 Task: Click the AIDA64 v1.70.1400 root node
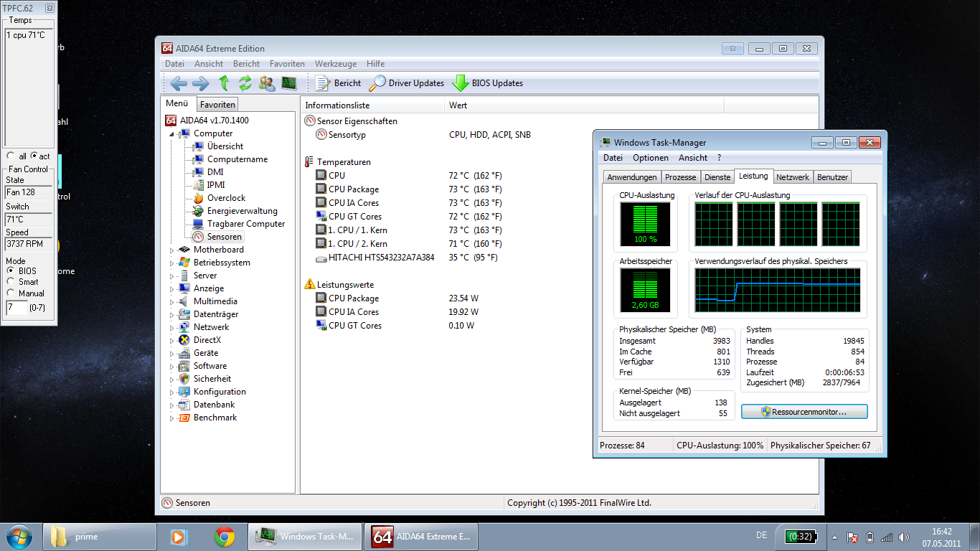point(207,121)
